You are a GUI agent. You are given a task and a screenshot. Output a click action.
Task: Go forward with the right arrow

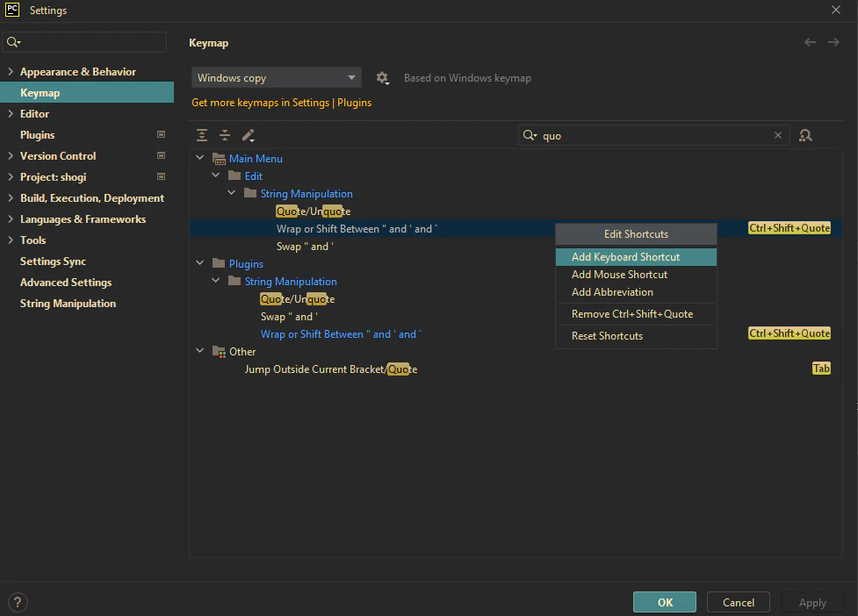pos(833,42)
